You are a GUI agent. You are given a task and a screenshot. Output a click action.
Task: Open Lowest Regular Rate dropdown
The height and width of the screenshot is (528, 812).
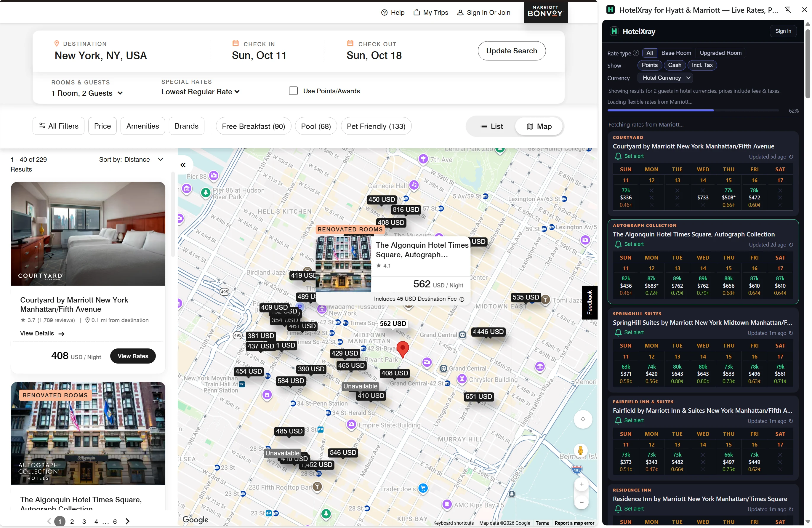click(x=200, y=92)
